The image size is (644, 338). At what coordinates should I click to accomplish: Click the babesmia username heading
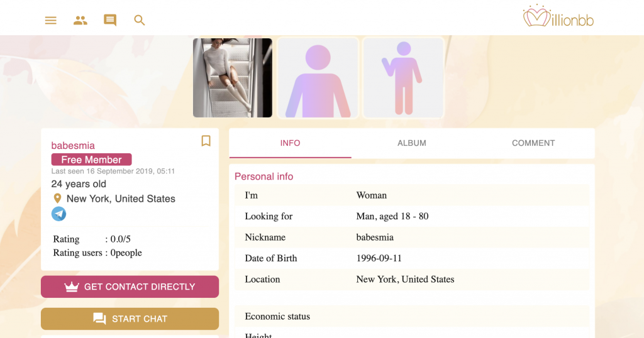click(73, 146)
